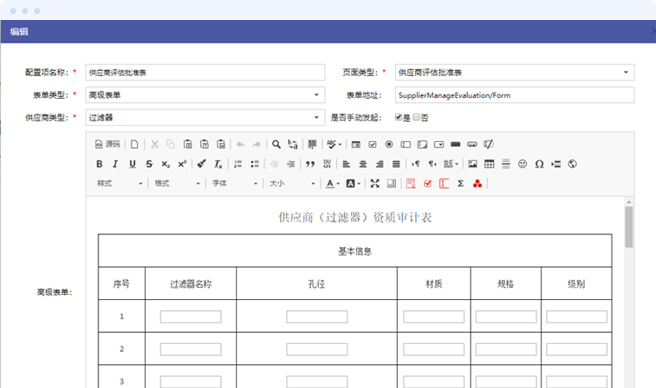Open the background color picker

(x=353, y=183)
